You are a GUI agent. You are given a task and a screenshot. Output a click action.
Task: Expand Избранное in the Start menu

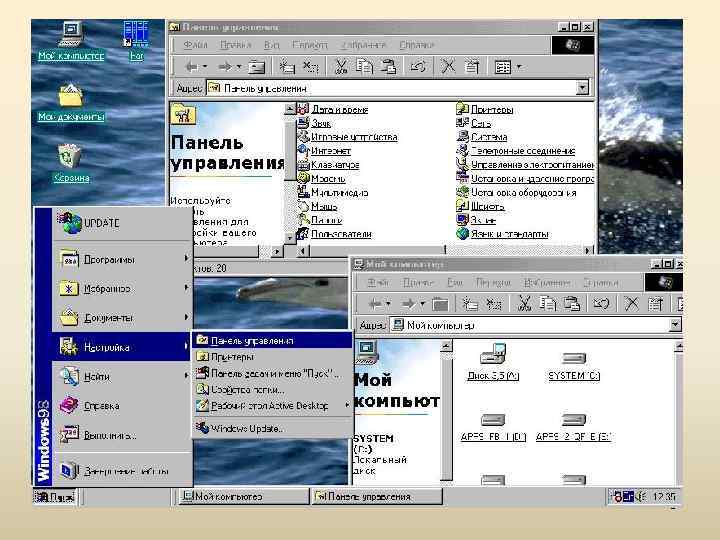(x=122, y=289)
